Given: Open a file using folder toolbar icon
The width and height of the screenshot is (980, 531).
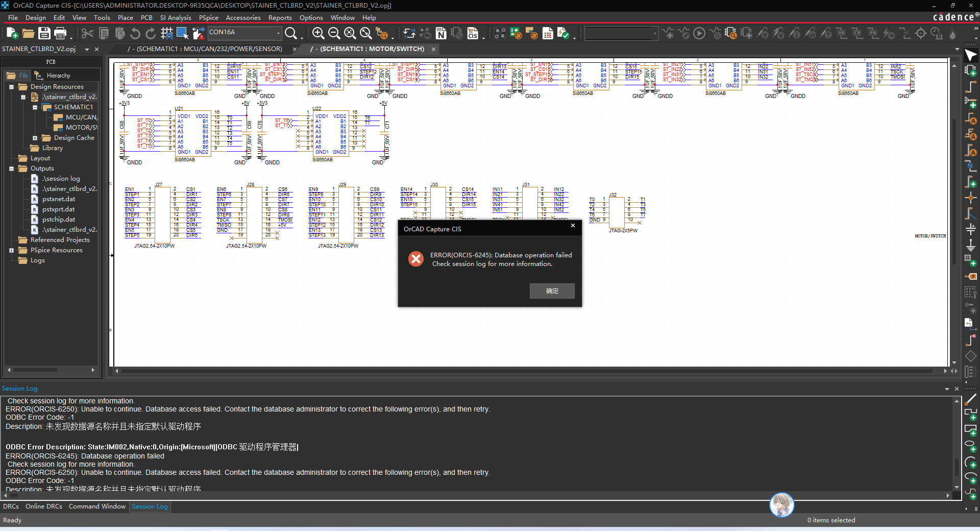Looking at the screenshot, I should click(28, 34).
